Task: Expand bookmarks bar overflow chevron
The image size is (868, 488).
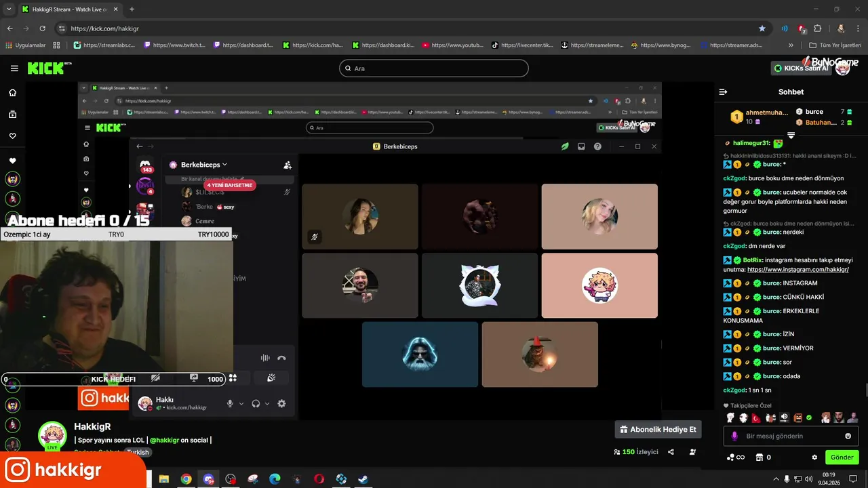Action: click(x=791, y=45)
